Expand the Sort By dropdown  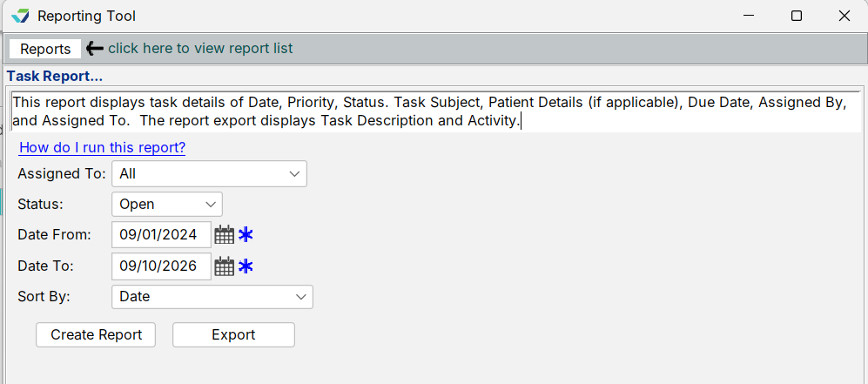tap(212, 297)
